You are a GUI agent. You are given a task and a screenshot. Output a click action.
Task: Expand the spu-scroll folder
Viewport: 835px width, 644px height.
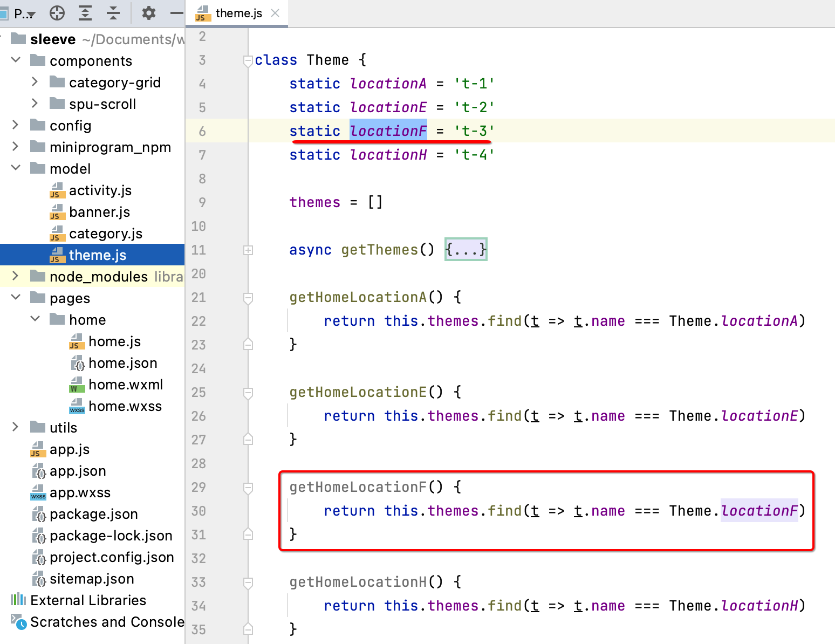(x=35, y=103)
